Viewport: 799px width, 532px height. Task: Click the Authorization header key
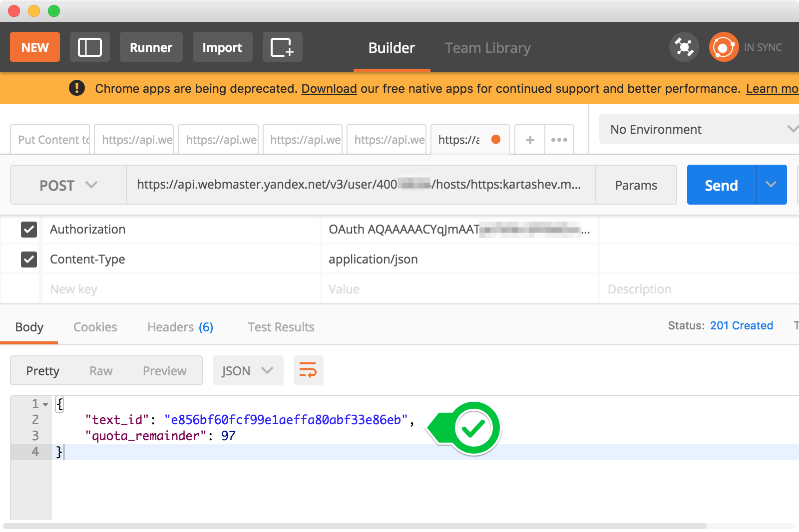coord(88,230)
